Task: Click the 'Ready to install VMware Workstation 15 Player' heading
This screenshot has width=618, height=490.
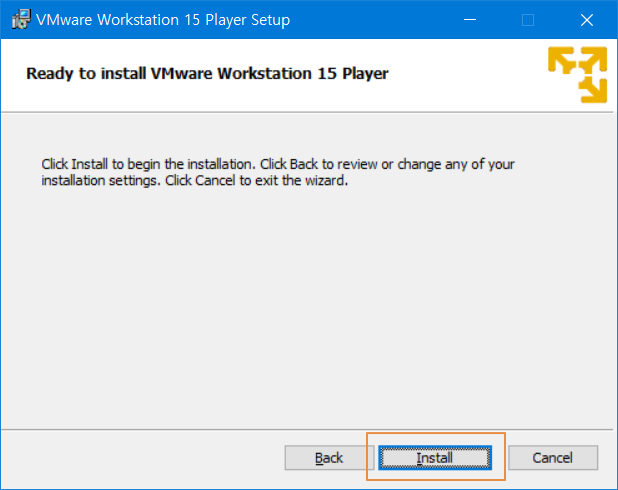Action: pos(207,74)
